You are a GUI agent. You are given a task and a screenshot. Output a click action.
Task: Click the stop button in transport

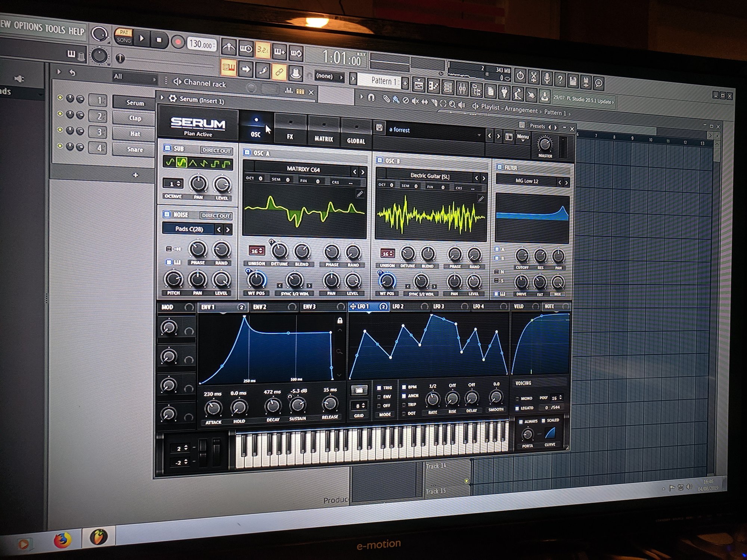(159, 40)
